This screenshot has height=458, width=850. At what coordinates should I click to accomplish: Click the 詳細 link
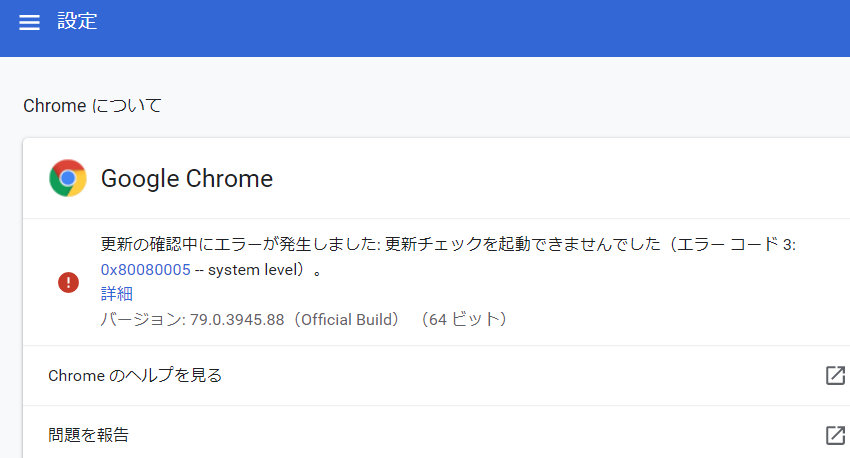pos(117,294)
